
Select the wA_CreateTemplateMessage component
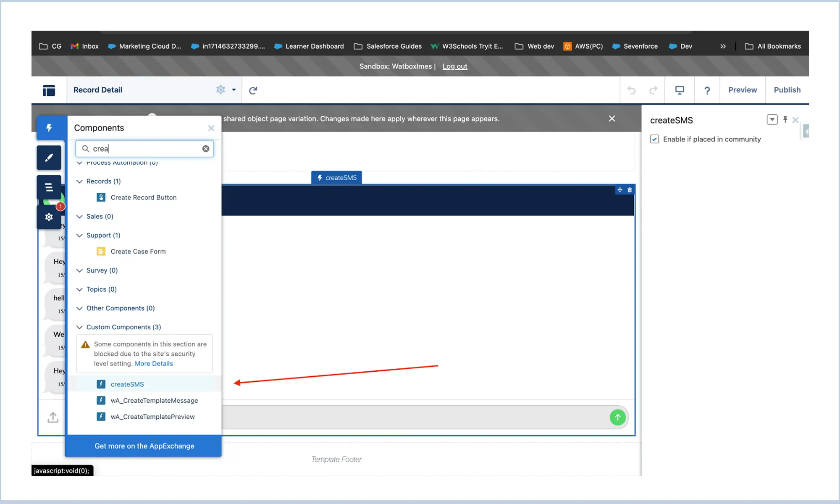coord(154,401)
